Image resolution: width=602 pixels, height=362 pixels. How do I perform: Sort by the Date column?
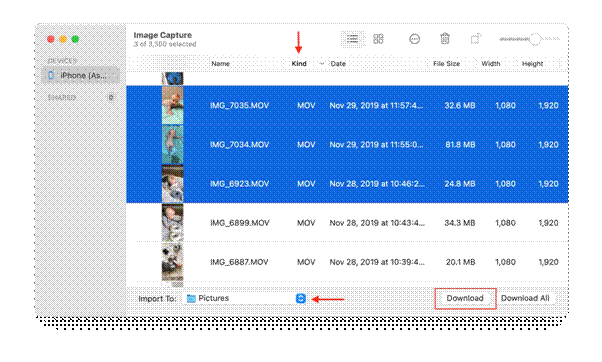pos(338,64)
